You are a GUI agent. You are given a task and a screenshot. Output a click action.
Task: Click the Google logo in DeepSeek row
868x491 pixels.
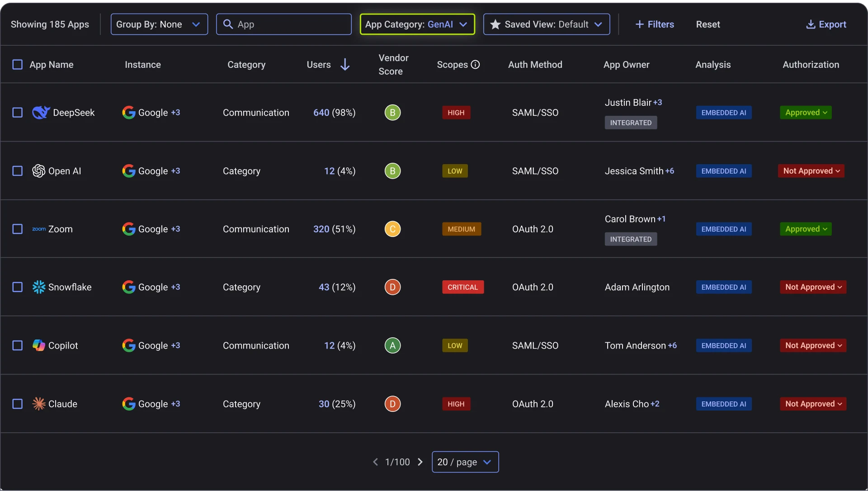point(129,113)
